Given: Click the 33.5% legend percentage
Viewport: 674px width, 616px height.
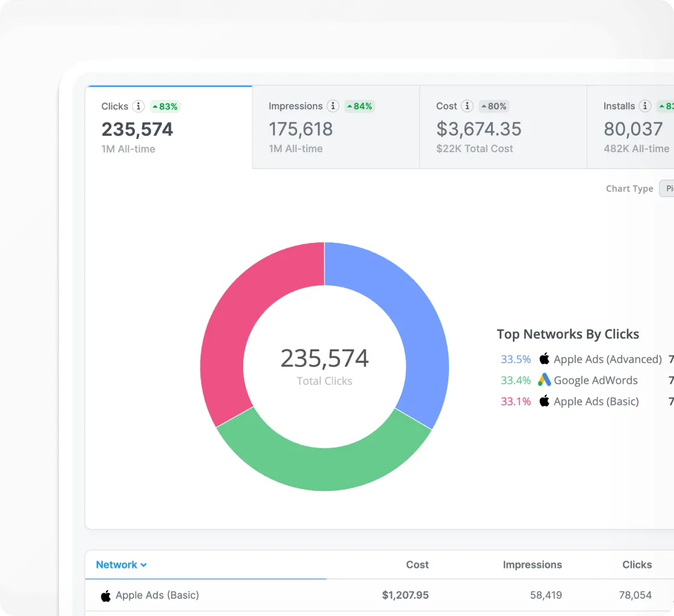Looking at the screenshot, I should tap(515, 359).
